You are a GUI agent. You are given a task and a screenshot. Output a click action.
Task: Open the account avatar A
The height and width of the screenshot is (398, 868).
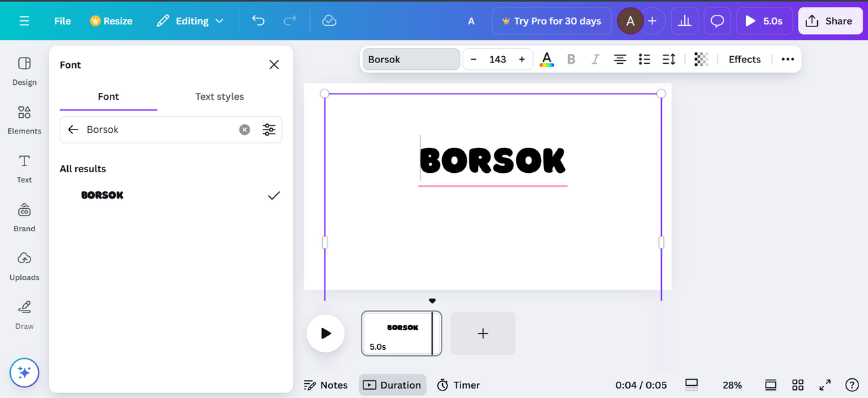point(630,21)
